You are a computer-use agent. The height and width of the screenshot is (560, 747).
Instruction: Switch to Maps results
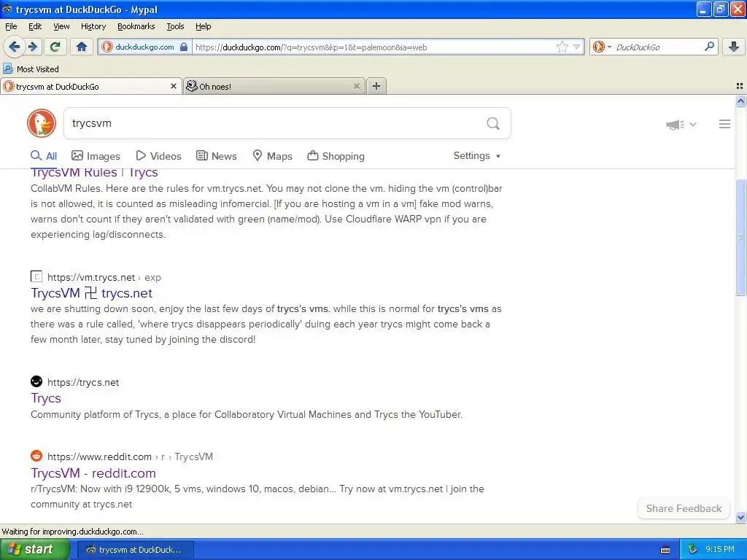tap(272, 156)
